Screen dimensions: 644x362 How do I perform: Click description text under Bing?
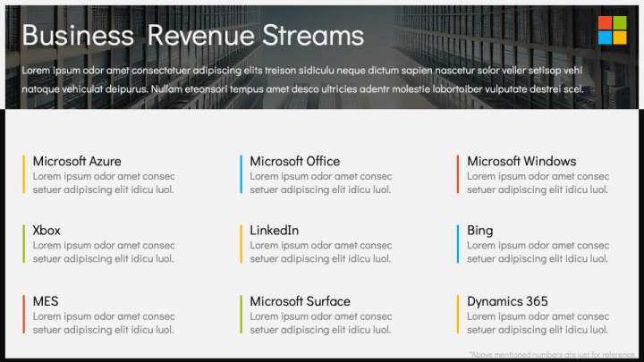(538, 252)
